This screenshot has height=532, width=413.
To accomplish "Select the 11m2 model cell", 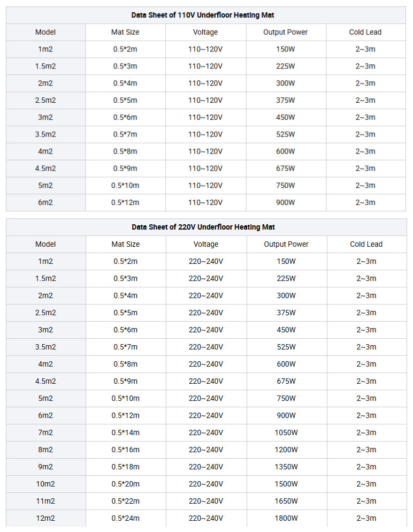I will (45, 501).
